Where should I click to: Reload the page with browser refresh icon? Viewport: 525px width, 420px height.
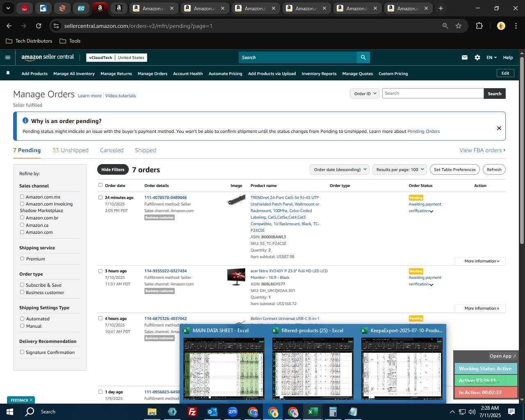point(39,26)
